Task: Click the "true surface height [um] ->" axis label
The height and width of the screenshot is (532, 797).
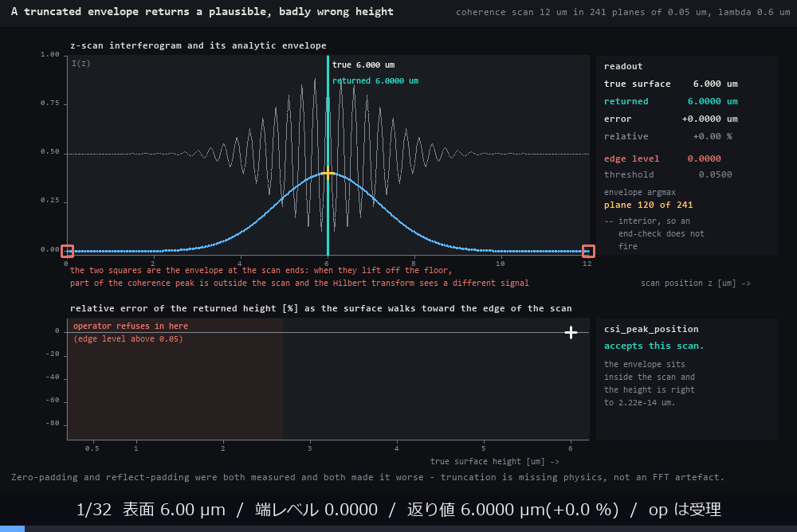Action: tap(495, 461)
